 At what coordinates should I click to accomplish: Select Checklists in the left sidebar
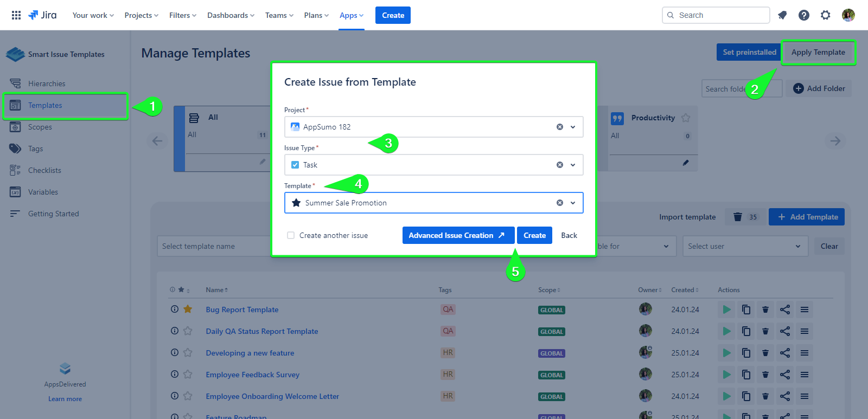click(x=44, y=170)
